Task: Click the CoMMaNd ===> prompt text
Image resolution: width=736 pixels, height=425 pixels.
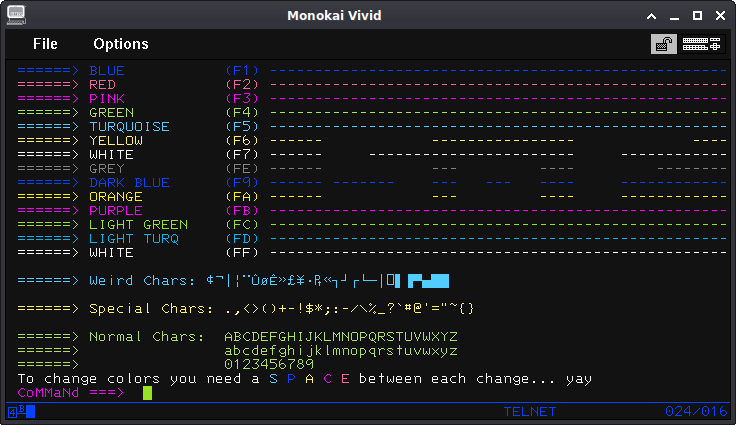Action: tap(71, 393)
